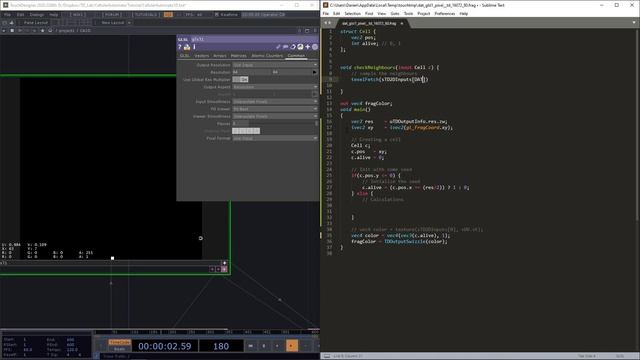Click the timecode field 00:00:02.59
The image size is (640, 360).
coord(164,346)
